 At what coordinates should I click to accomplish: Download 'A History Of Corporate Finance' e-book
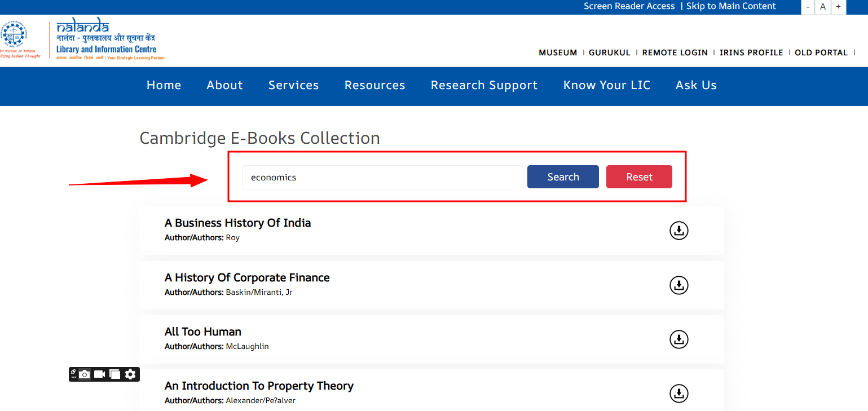[x=679, y=285]
